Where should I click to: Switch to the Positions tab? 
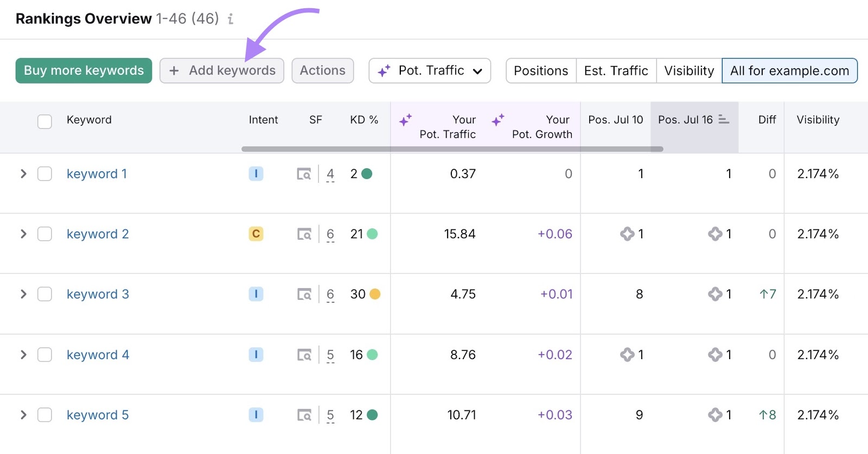(541, 71)
